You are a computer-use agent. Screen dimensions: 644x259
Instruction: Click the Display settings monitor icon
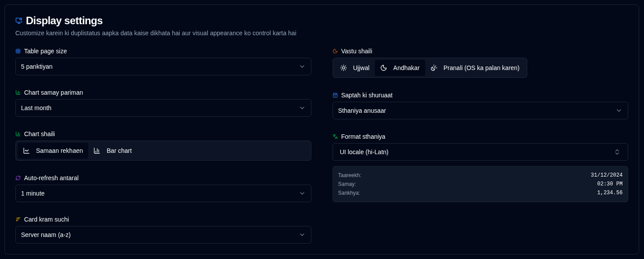click(19, 20)
